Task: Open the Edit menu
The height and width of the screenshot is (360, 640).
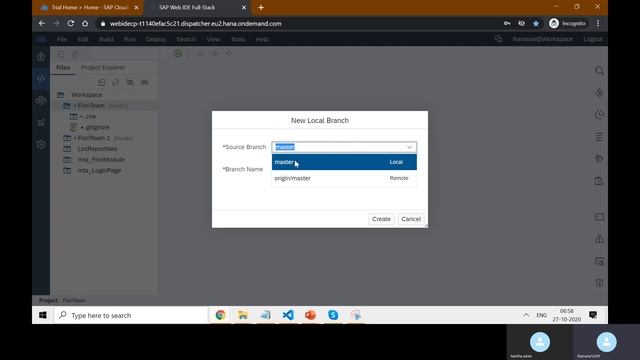Action: tap(83, 39)
